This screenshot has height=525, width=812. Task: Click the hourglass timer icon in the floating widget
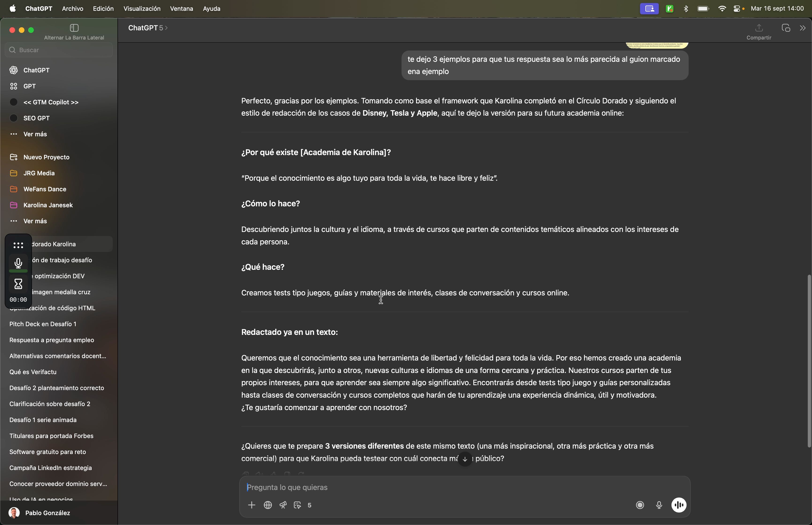click(18, 284)
